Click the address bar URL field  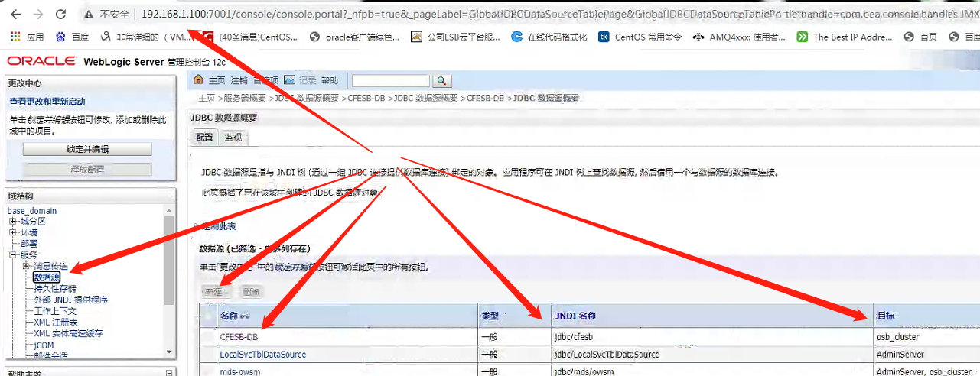click(558, 14)
